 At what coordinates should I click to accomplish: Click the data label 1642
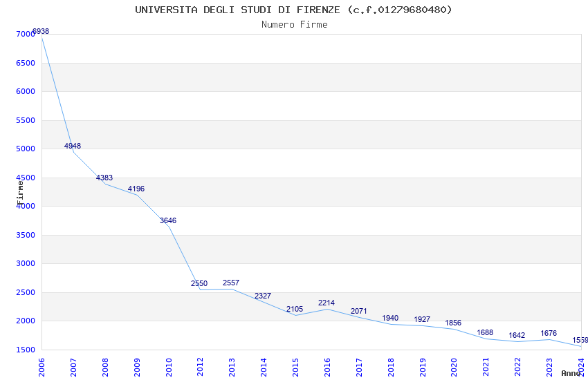[x=517, y=336]
